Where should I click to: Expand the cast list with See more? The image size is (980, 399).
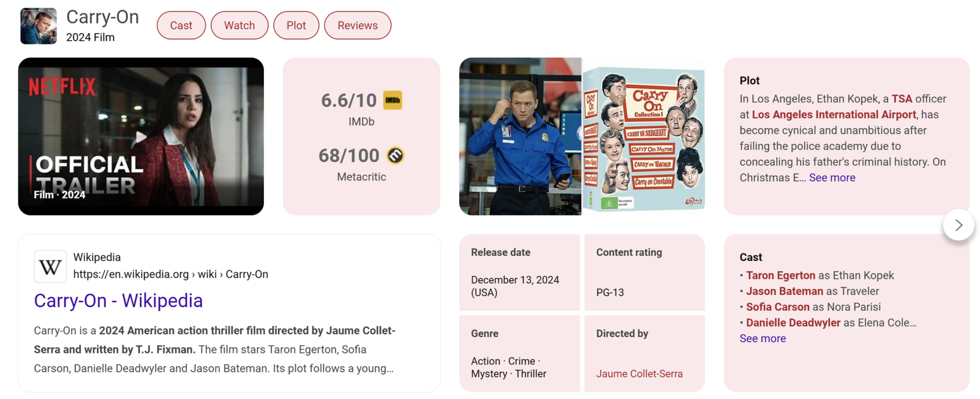pyautogui.click(x=762, y=338)
